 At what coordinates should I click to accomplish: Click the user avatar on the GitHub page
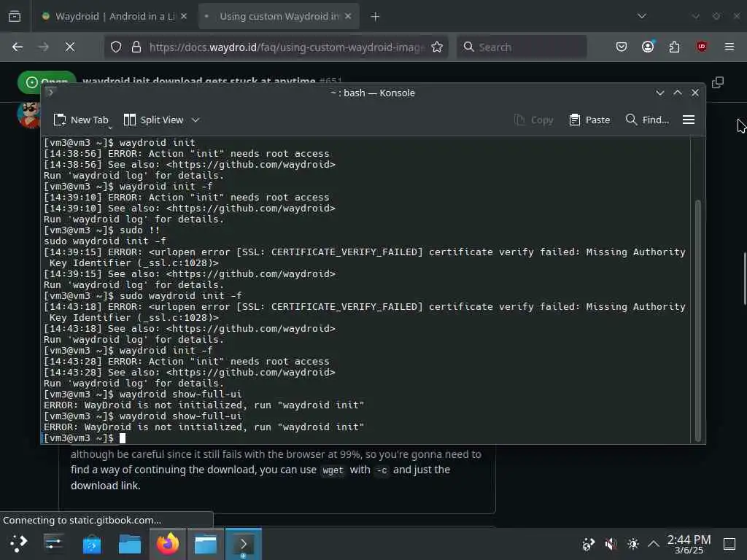(28, 114)
